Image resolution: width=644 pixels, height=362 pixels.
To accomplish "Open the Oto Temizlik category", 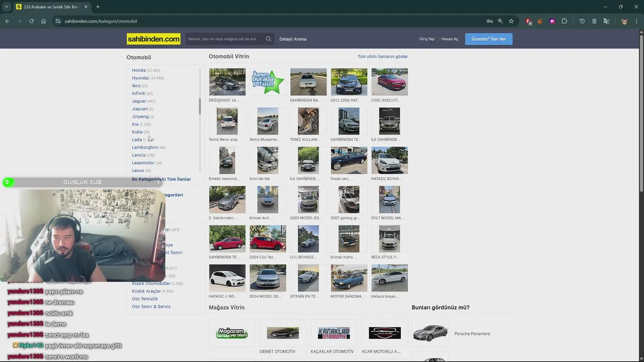I will (x=145, y=299).
